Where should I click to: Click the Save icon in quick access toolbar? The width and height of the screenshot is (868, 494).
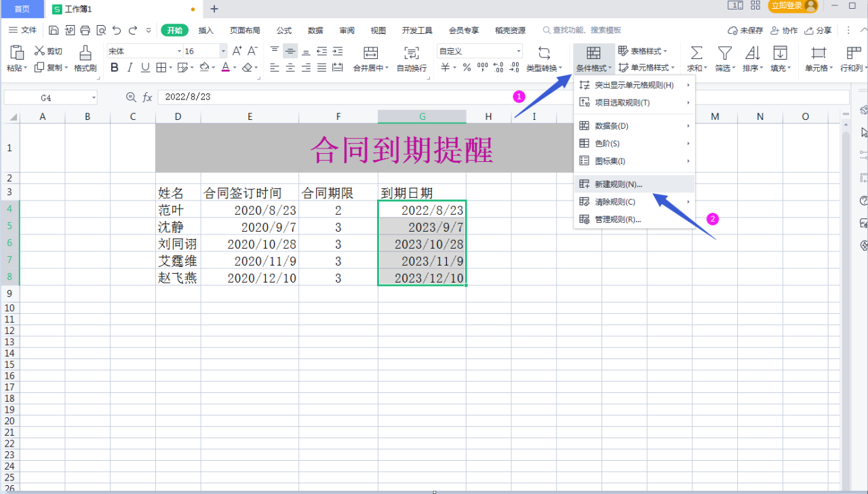(x=54, y=30)
